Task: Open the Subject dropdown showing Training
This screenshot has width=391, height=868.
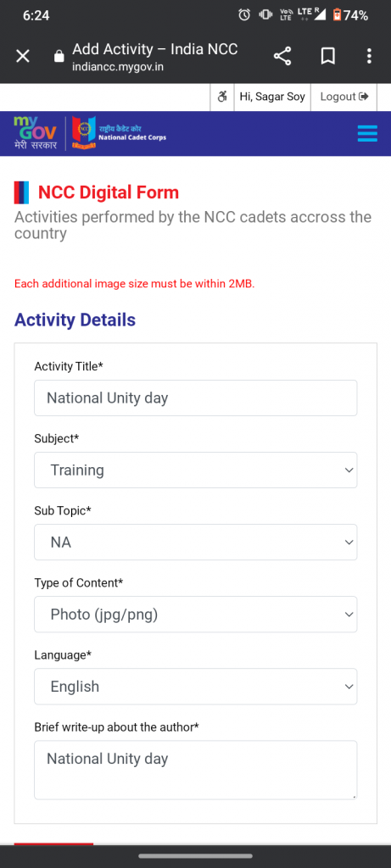Action: (x=195, y=470)
